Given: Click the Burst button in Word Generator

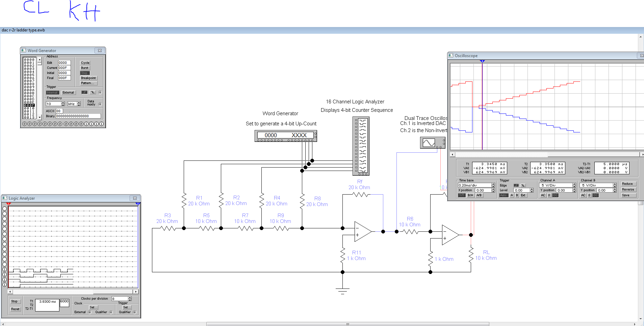Looking at the screenshot, I should (85, 68).
